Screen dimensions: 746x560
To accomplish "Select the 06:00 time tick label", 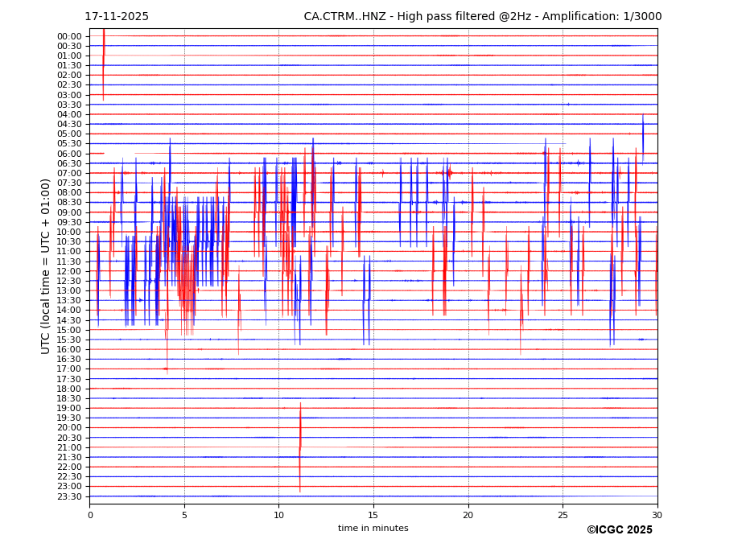I will point(69,154).
